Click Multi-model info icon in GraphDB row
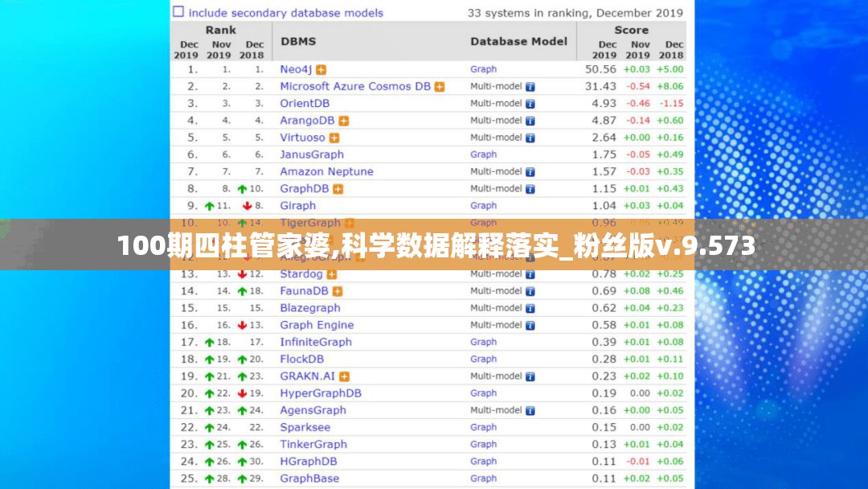The height and width of the screenshot is (489, 868). 530,189
